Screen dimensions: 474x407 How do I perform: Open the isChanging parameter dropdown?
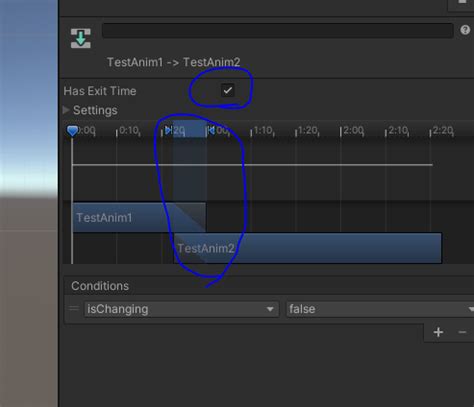tap(181, 309)
